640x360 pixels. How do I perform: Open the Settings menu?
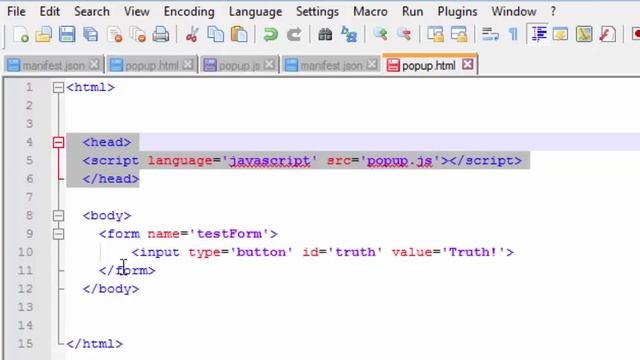317,11
